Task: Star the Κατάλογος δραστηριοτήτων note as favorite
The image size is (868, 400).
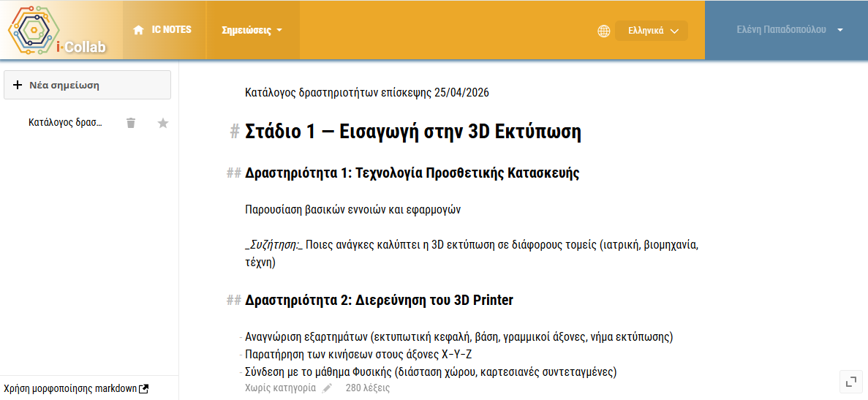Action: tap(163, 123)
